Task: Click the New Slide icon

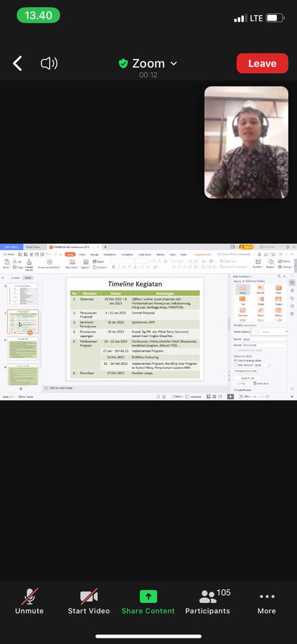Action: (71, 261)
